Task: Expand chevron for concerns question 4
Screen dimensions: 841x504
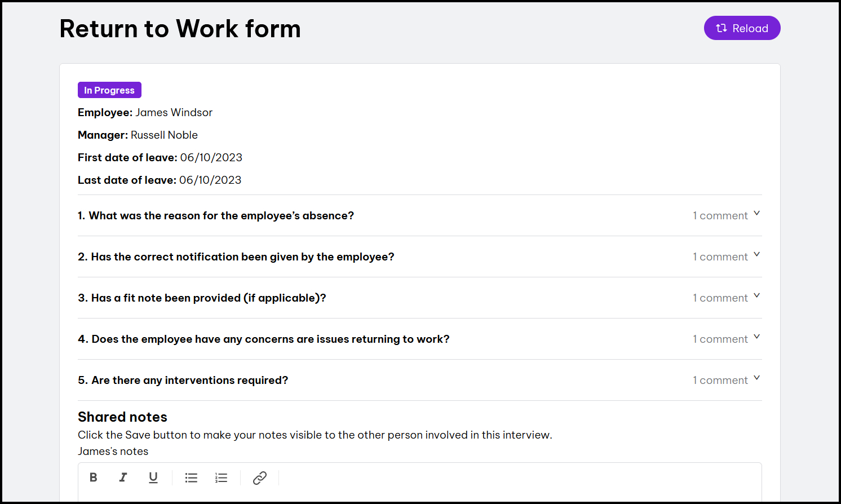Action: 756,337
